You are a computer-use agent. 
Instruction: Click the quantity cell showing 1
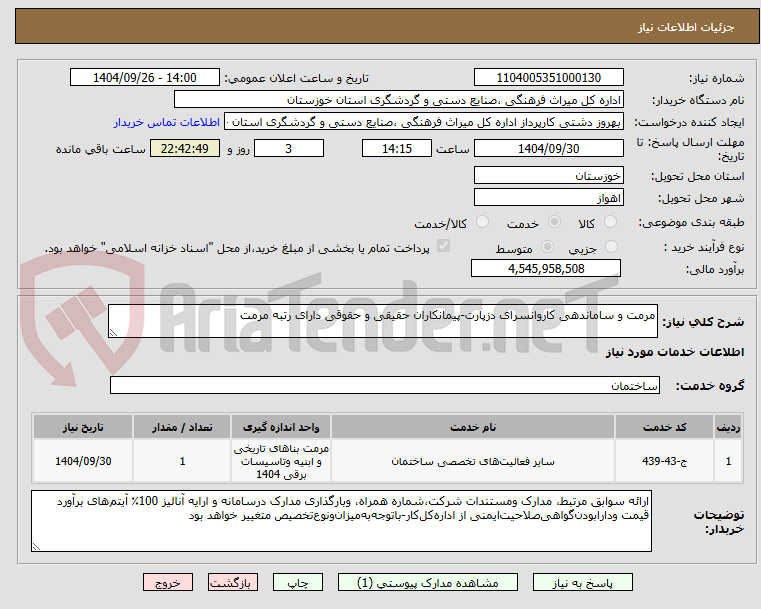click(182, 461)
